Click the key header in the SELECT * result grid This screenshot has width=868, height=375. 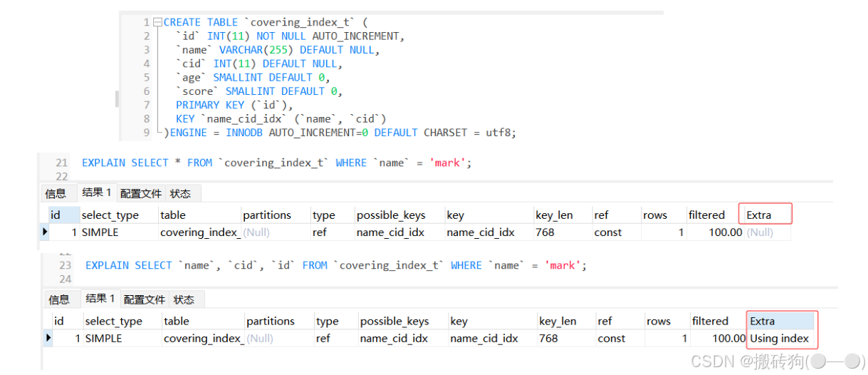pos(488,215)
